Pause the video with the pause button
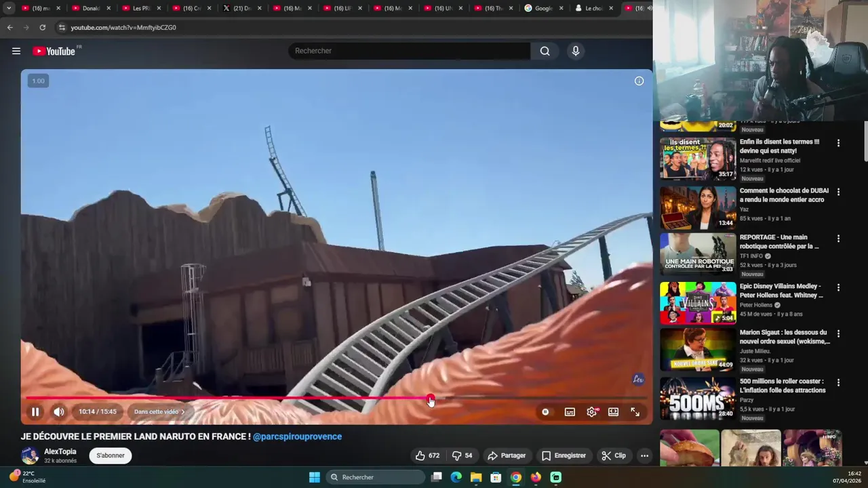 pyautogui.click(x=35, y=411)
